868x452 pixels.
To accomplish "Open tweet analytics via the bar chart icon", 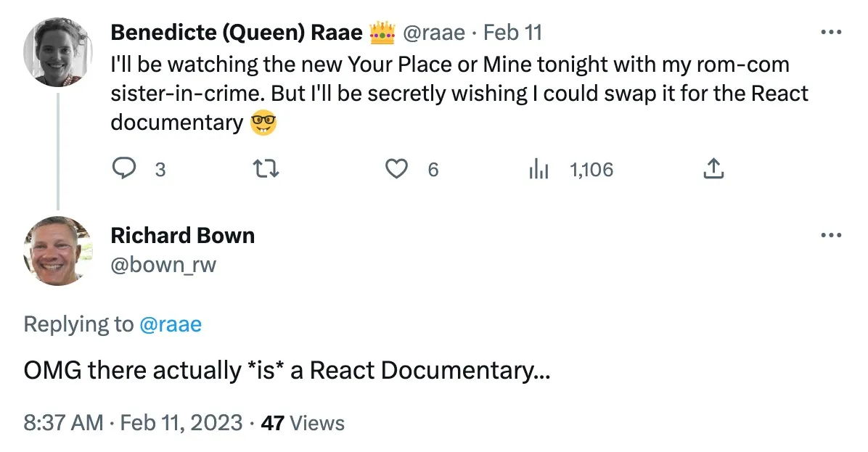I will tap(539, 169).
